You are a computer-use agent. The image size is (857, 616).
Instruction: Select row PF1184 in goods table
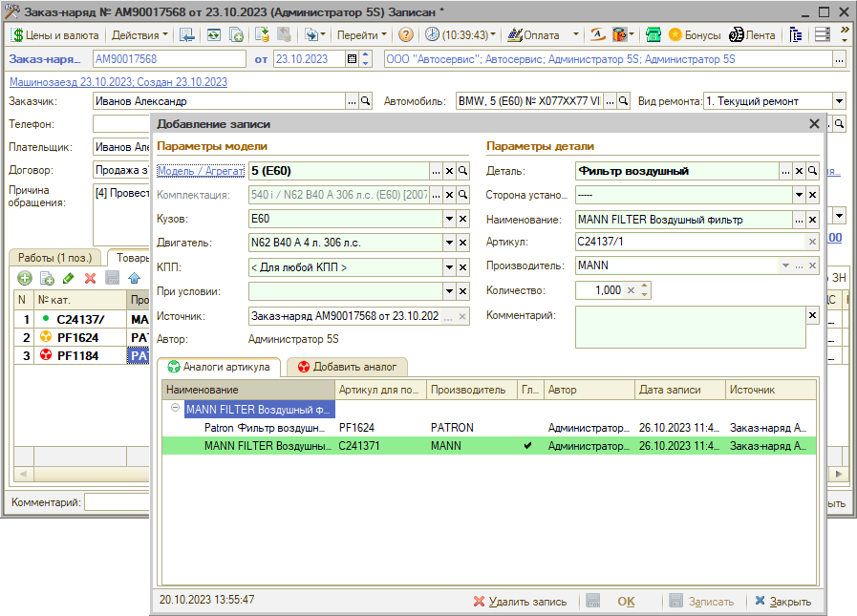(x=82, y=356)
